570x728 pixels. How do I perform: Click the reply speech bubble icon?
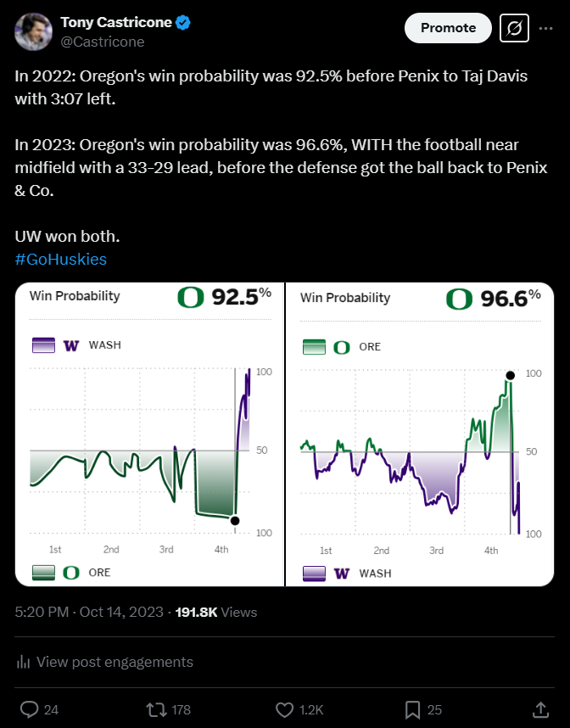pyautogui.click(x=30, y=708)
